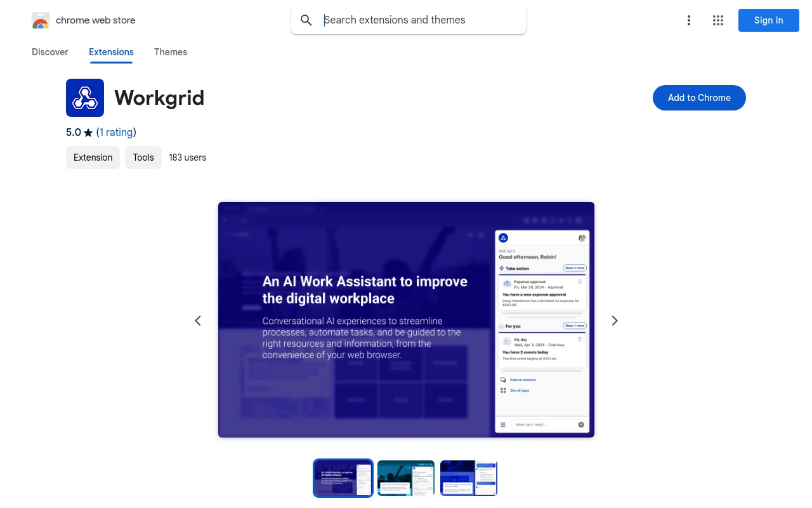The height and width of the screenshot is (508, 812).
Task: Switch to the Themes tab
Action: 171,52
